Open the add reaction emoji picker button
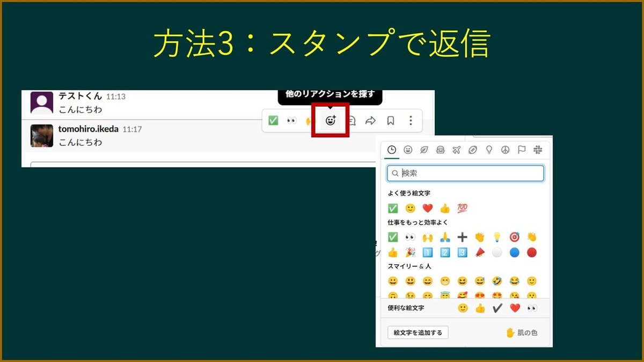The image size is (644, 362). (x=331, y=121)
